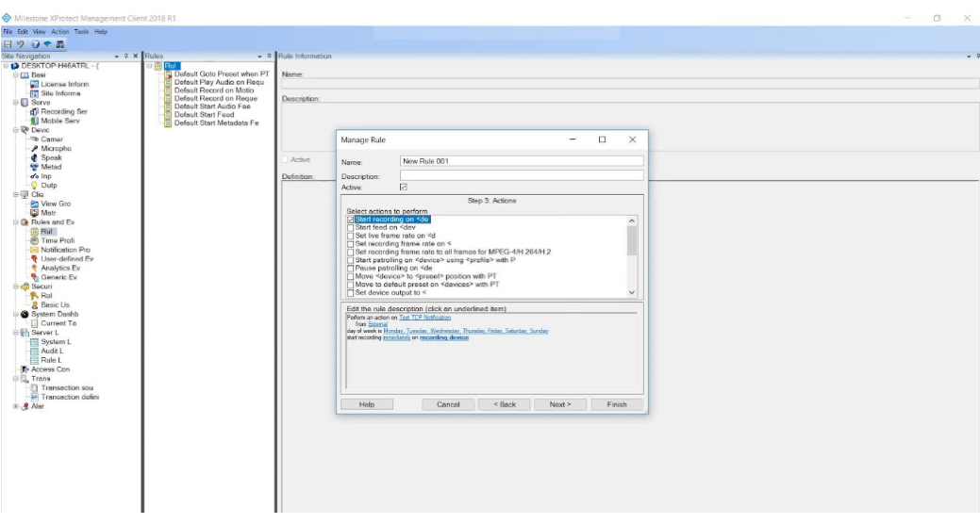The height and width of the screenshot is (524, 980).
Task: Click the recording device link in rule description
Action: 443,337
